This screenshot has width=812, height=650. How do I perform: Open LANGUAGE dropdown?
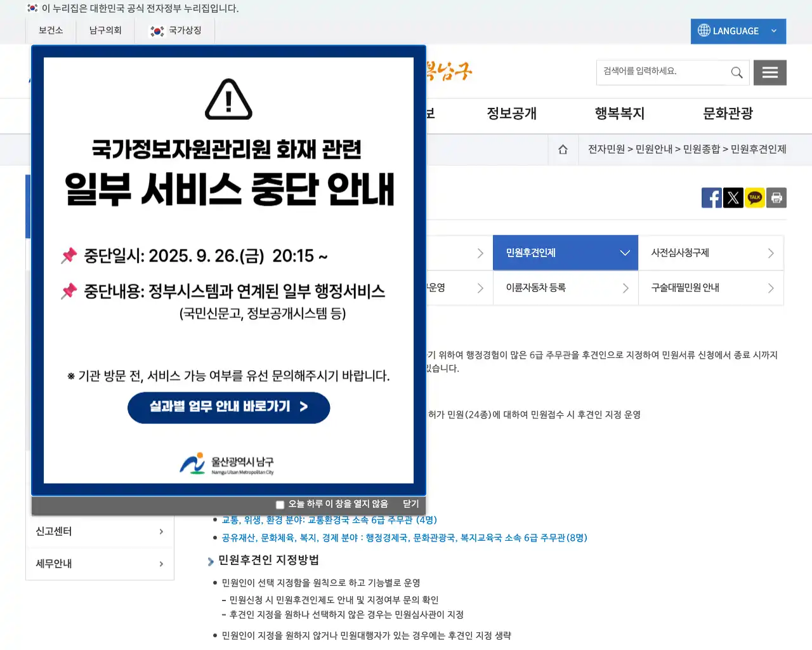738,31
